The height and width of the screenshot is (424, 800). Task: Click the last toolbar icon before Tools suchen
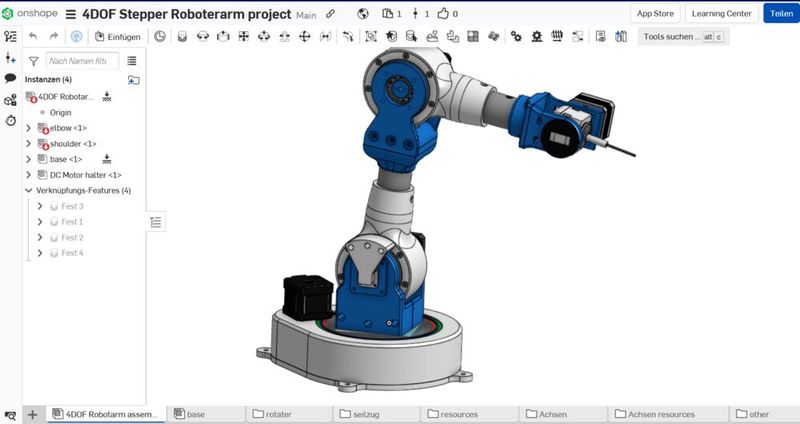[x=621, y=36]
